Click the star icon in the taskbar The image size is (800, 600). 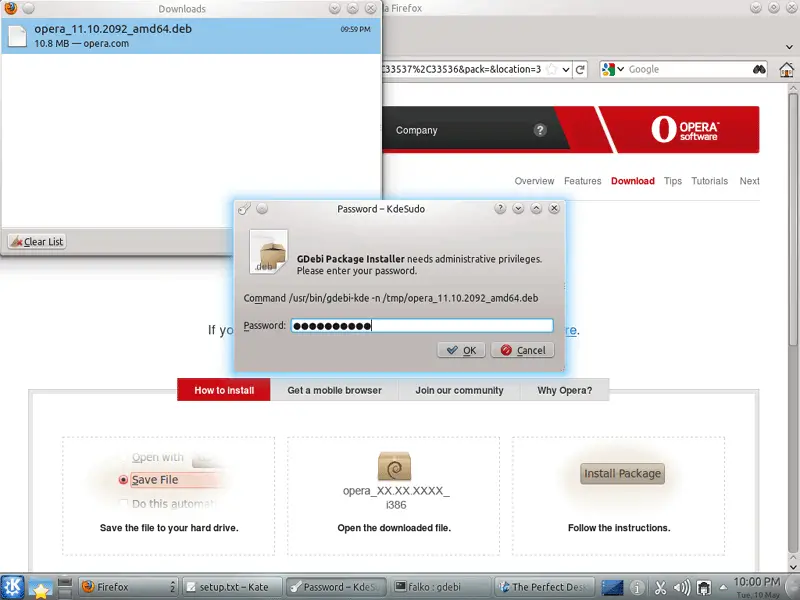click(40, 588)
